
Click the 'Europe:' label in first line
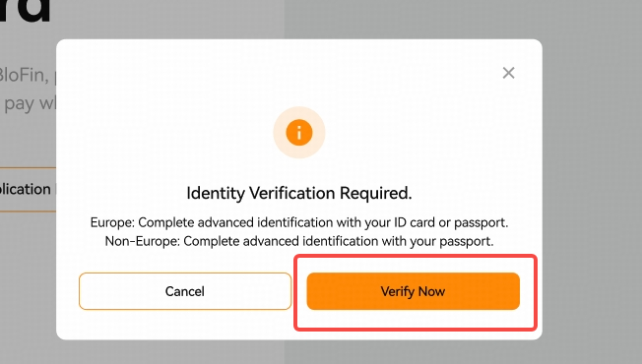(112, 222)
